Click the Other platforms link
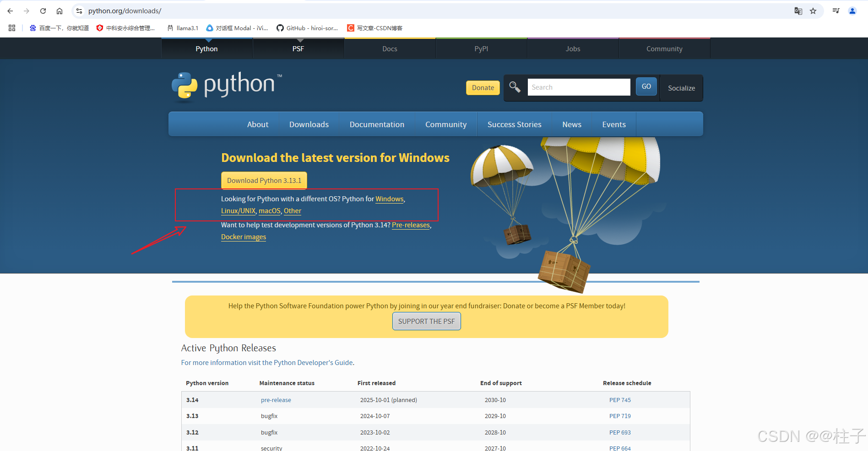868x451 pixels. 293,211
